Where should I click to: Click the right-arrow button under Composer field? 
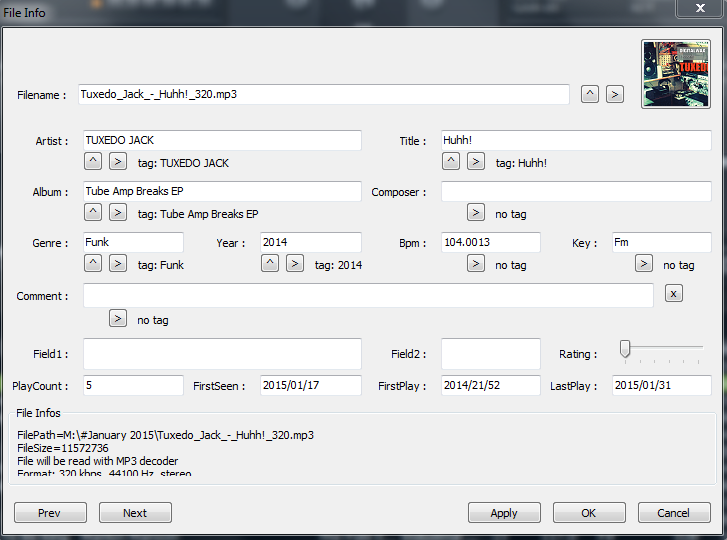(476, 212)
